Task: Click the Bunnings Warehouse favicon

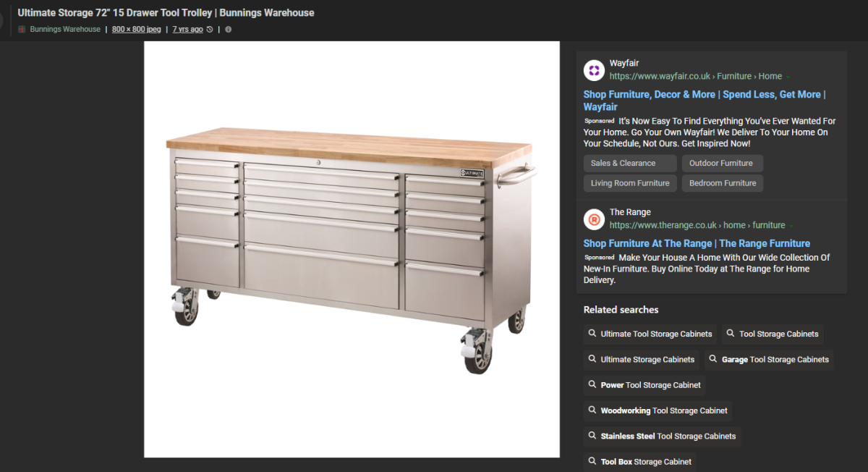Action: [22, 30]
